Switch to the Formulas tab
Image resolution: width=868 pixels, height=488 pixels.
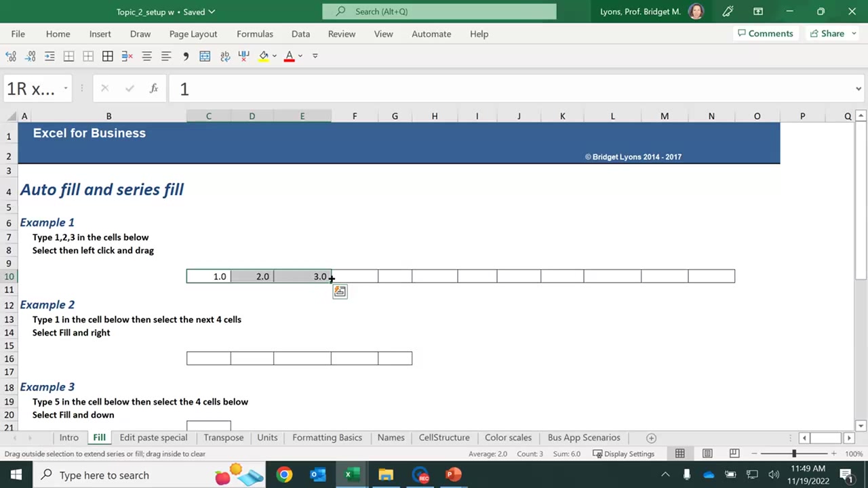pyautogui.click(x=255, y=34)
